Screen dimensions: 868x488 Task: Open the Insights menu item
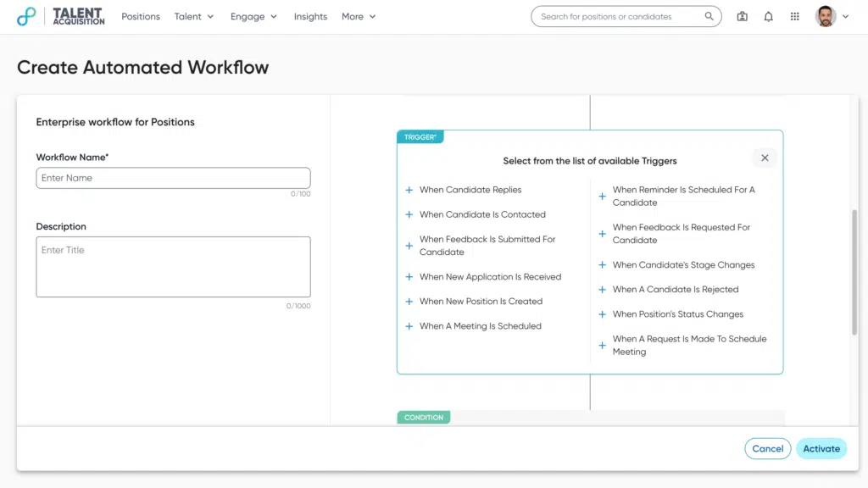pyautogui.click(x=310, y=16)
